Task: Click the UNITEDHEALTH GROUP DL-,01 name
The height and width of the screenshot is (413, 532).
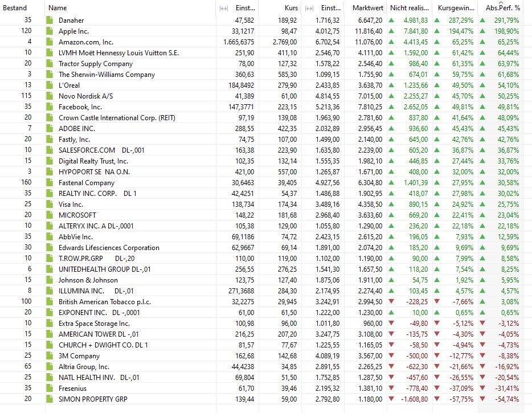Action: (x=104, y=269)
